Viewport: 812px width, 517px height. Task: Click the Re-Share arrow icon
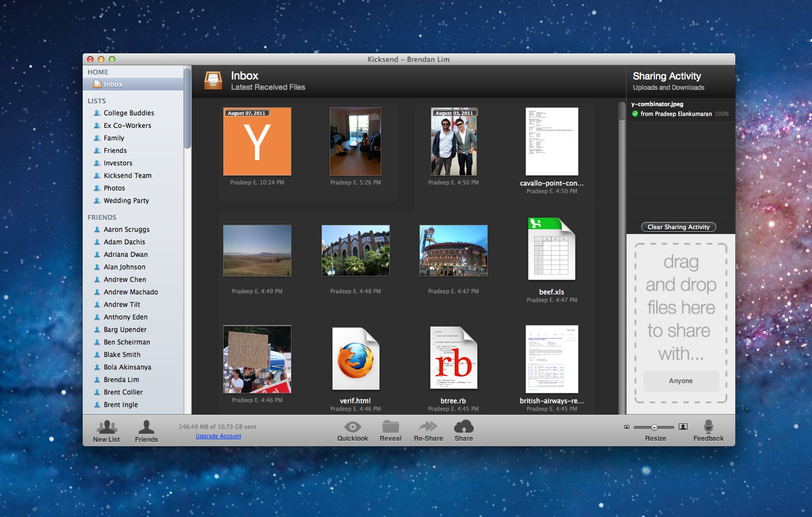pos(428,426)
